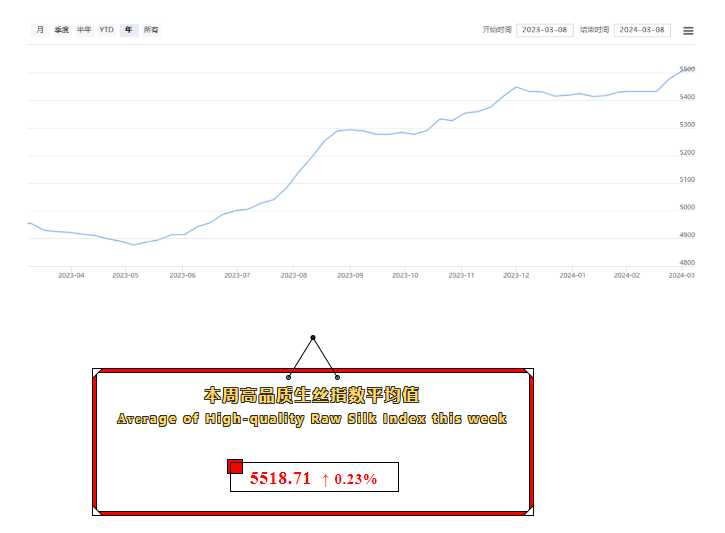The height and width of the screenshot is (533, 725).
Task: Click the 0.23% change percentage
Action: pyautogui.click(x=356, y=479)
